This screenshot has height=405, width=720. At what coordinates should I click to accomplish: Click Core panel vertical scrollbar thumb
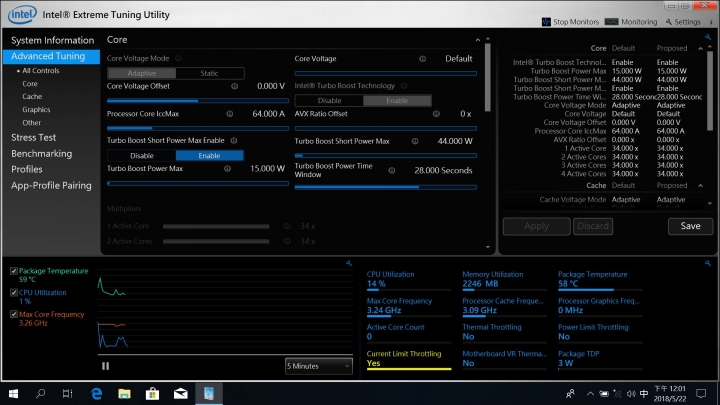pos(488,77)
